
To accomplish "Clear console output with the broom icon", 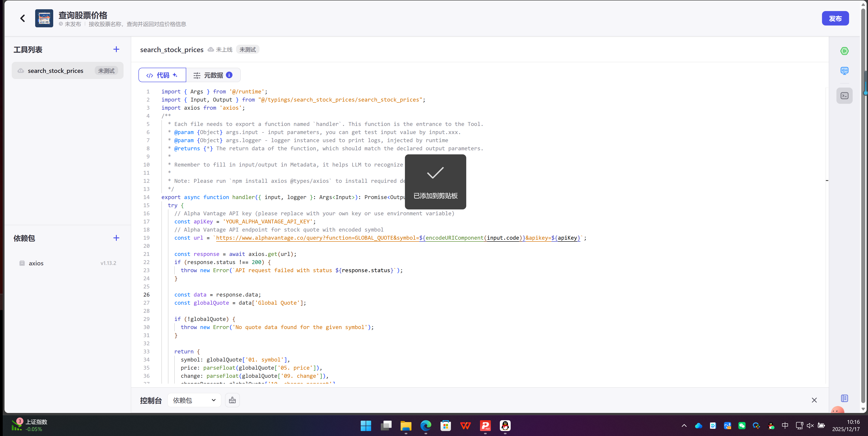I will (x=232, y=400).
